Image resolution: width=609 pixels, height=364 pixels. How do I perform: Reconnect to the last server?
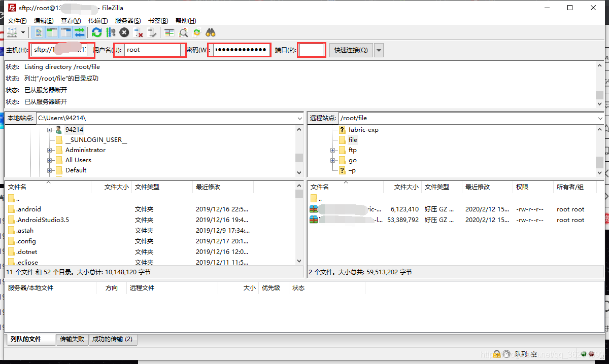(152, 32)
